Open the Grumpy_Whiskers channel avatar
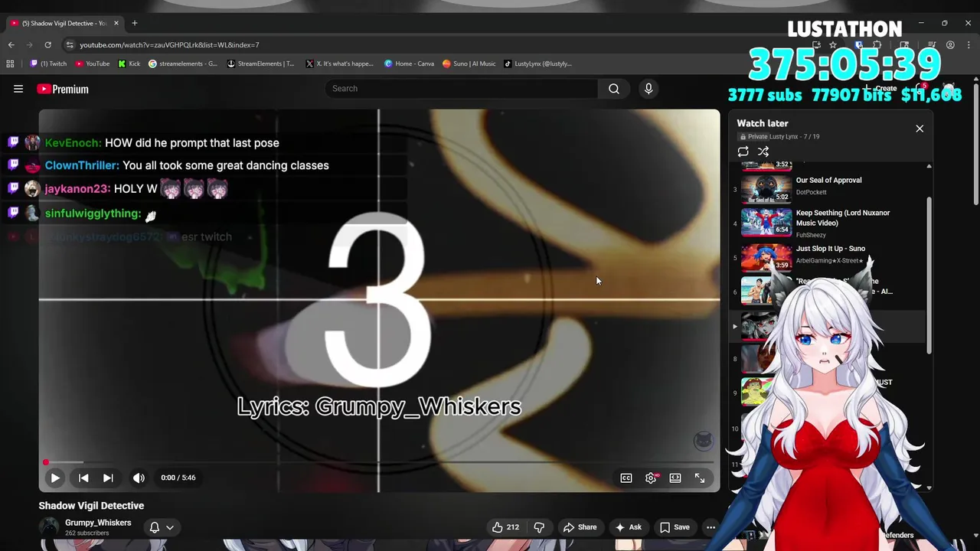 tap(49, 527)
